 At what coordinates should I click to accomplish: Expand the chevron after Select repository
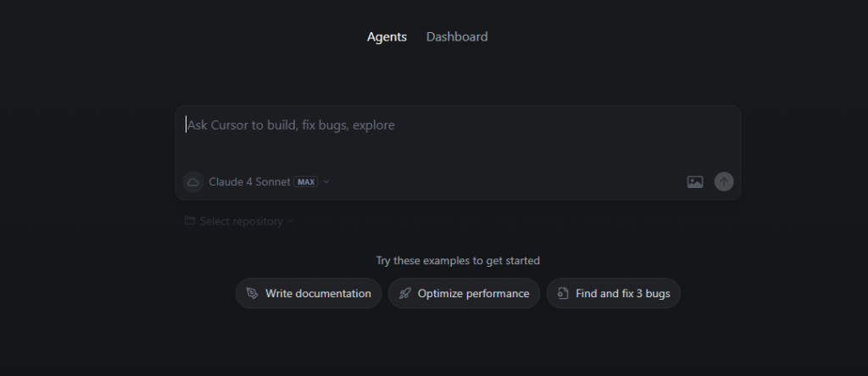click(291, 222)
